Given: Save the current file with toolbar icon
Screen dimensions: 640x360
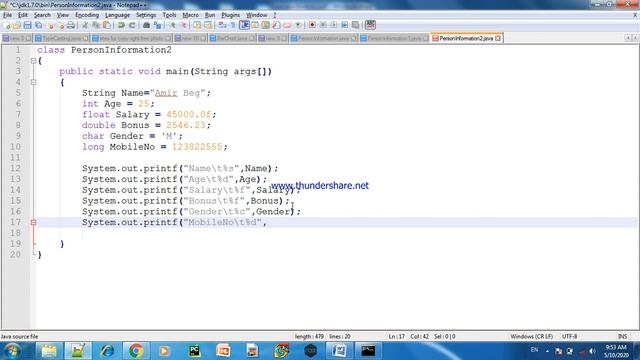Looking at the screenshot, I should pos(27,25).
